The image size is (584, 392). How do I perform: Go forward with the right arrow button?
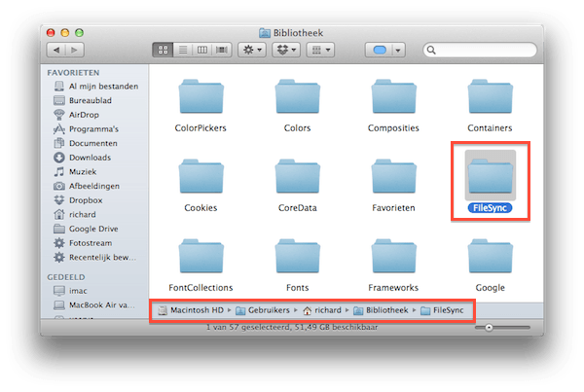click(x=75, y=50)
